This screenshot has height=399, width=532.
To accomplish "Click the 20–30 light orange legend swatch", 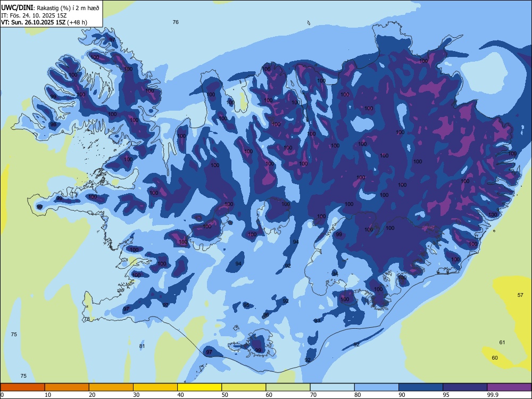I will point(111,387).
